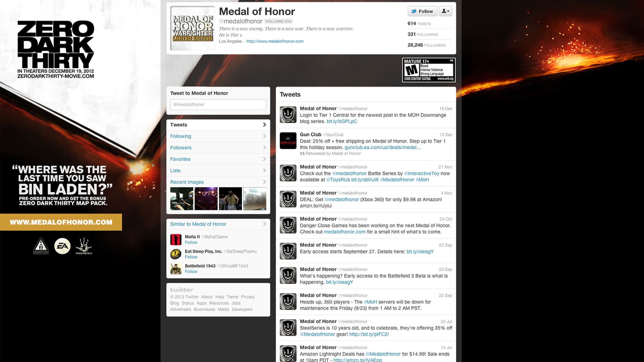The image size is (644, 362).
Task: Click the Frostbite 2 logo icon
Action: click(84, 246)
